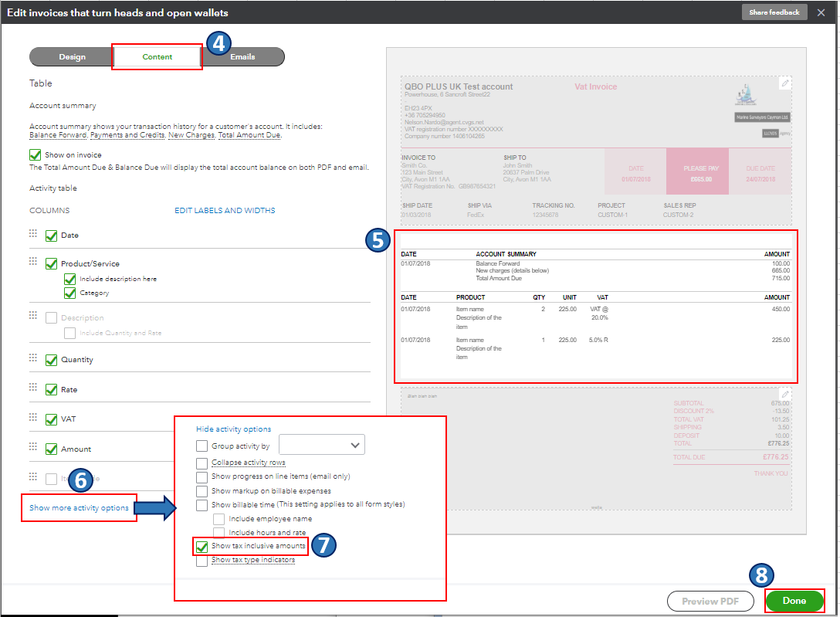Click the Share feedback button
The width and height of the screenshot is (840, 617).
[774, 12]
